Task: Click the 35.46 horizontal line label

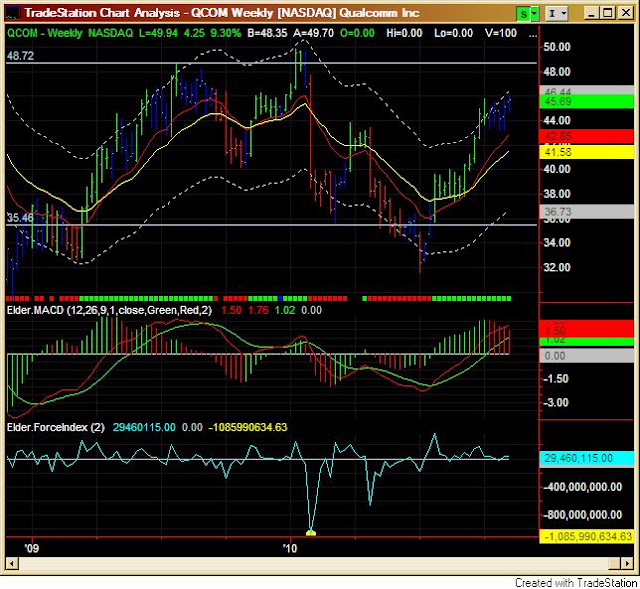Action: 20,218
